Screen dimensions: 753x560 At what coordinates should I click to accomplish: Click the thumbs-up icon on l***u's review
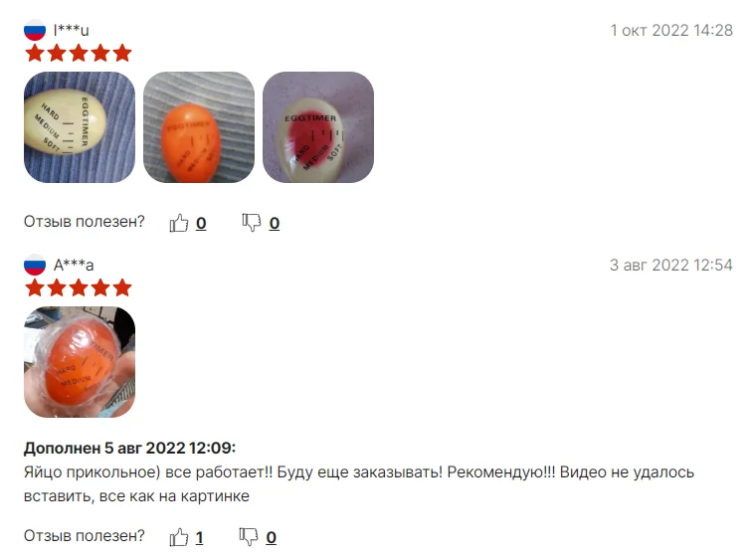click(x=179, y=223)
